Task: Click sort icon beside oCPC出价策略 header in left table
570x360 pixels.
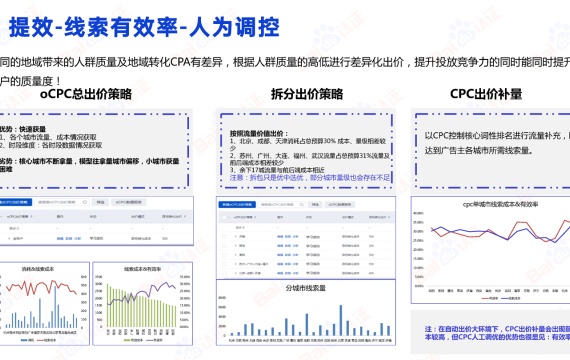Action: coord(31,217)
